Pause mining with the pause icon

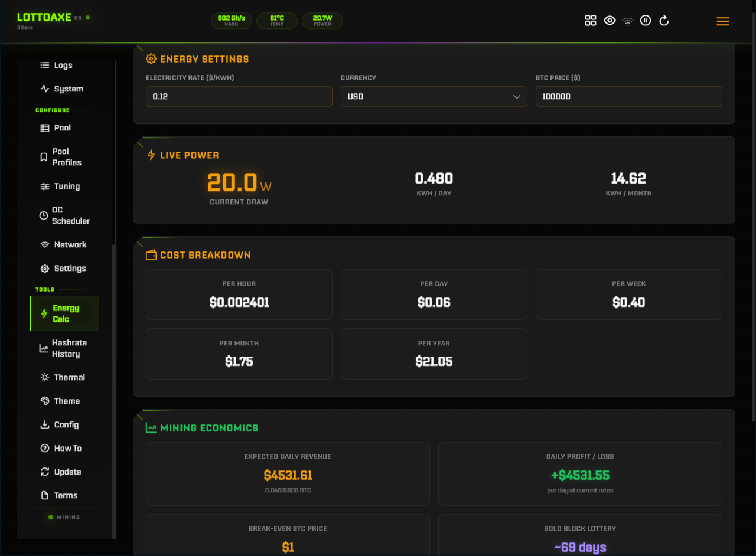[646, 21]
